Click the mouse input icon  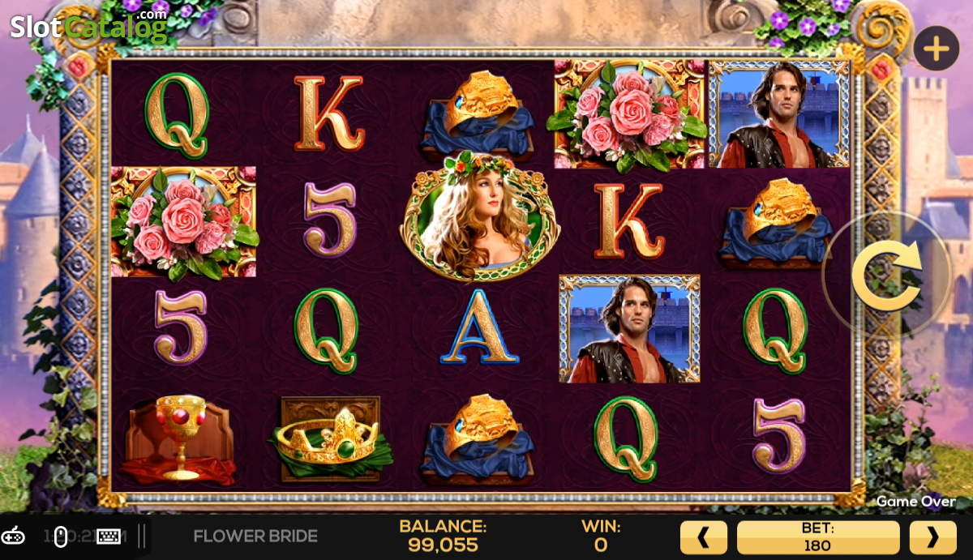[x=61, y=536]
